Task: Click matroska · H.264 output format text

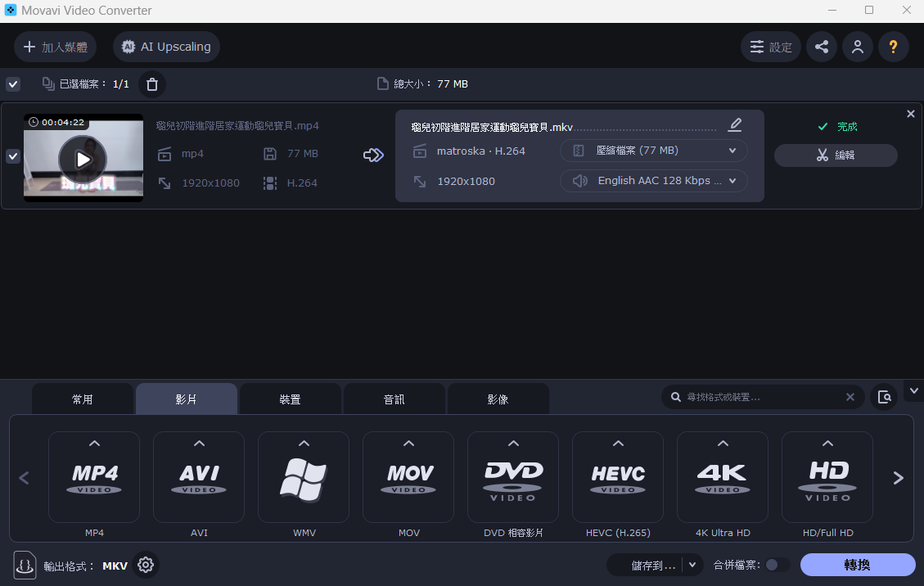Action: pyautogui.click(x=481, y=151)
